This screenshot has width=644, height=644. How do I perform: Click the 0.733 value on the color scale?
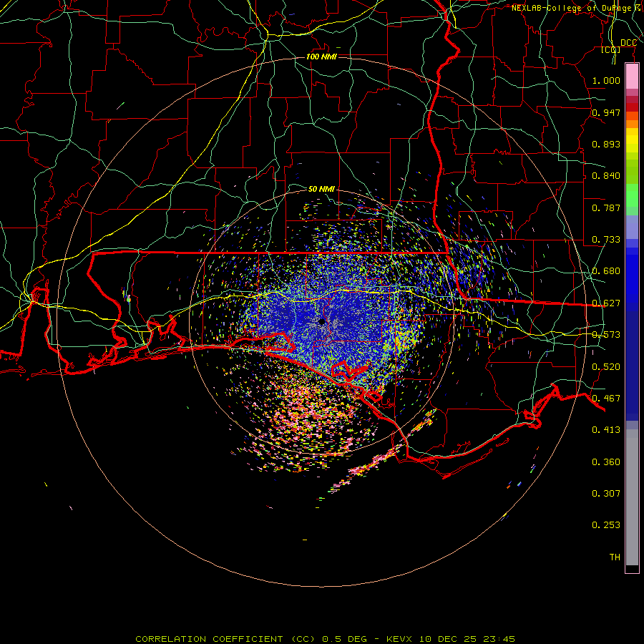click(606, 240)
